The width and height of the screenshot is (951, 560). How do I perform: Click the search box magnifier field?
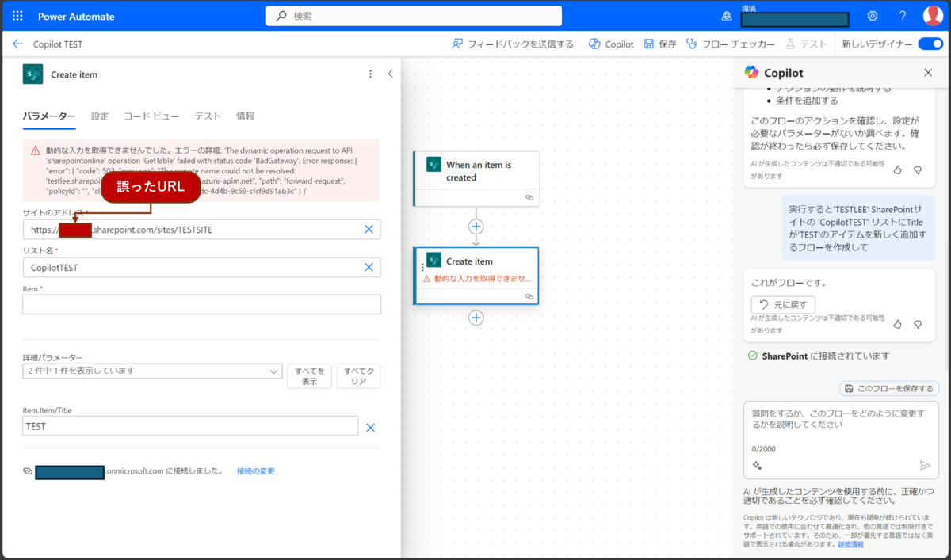(x=413, y=16)
